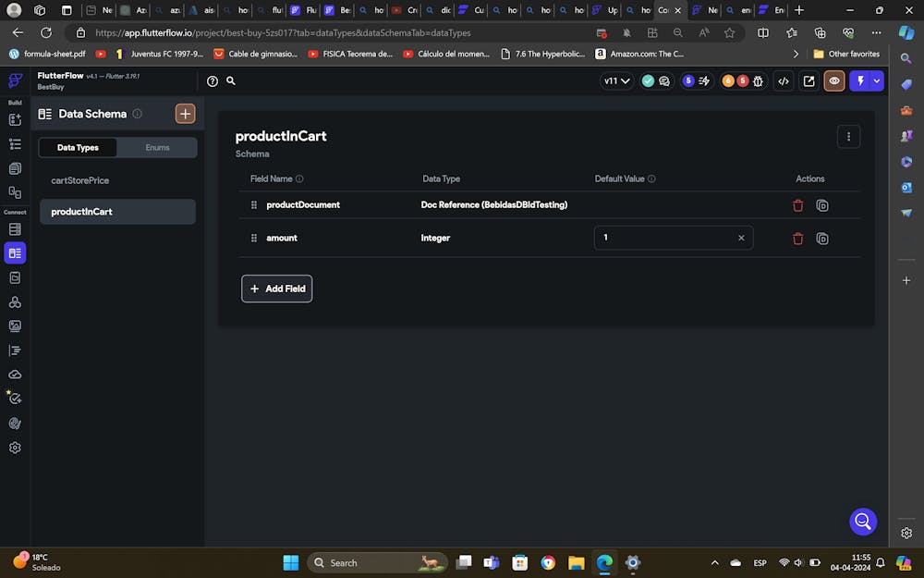Viewport: 924px width, 578px height.
Task: Open the help question mark icon
Action: (x=213, y=81)
